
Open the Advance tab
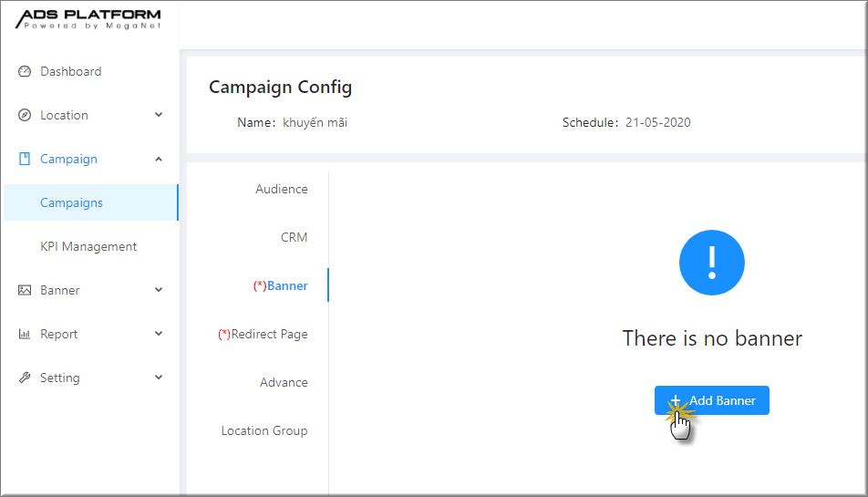tap(284, 382)
